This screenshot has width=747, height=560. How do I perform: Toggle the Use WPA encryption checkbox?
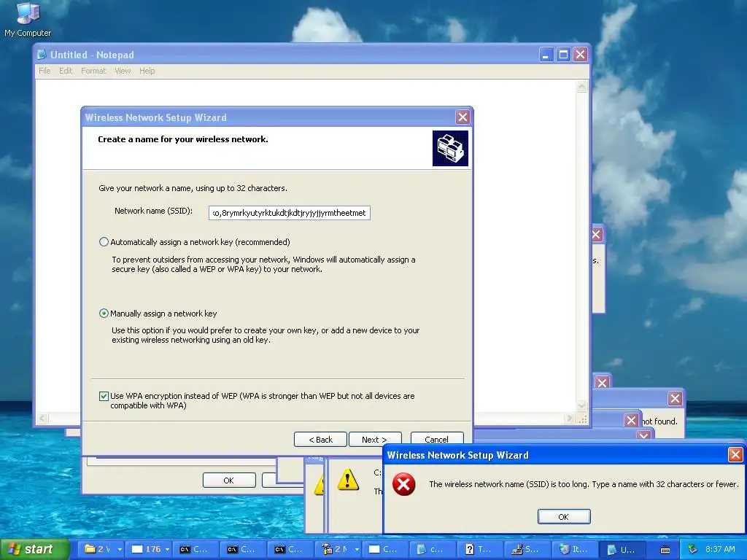[x=104, y=396]
